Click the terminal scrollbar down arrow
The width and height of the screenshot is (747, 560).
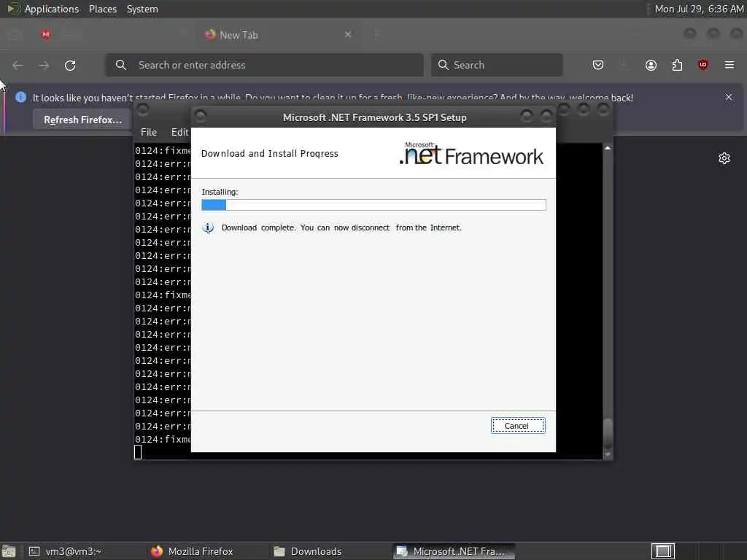pos(608,455)
